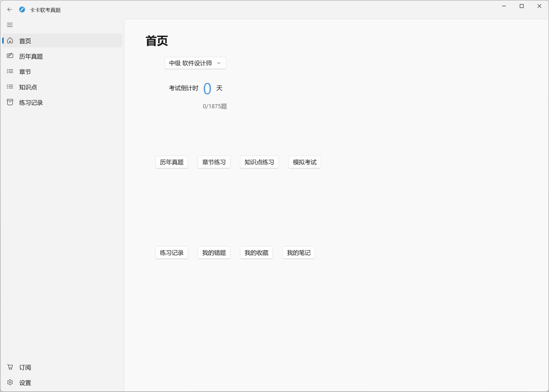This screenshot has width=549, height=392.
Task: Select 练习记录 in sidebar menu
Action: pyautogui.click(x=31, y=103)
